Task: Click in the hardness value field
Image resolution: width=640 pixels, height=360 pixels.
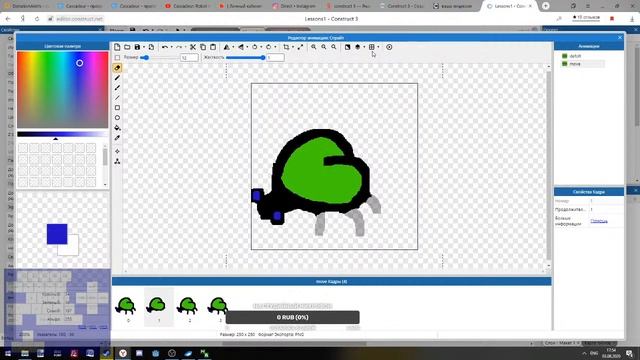Action: [x=276, y=58]
